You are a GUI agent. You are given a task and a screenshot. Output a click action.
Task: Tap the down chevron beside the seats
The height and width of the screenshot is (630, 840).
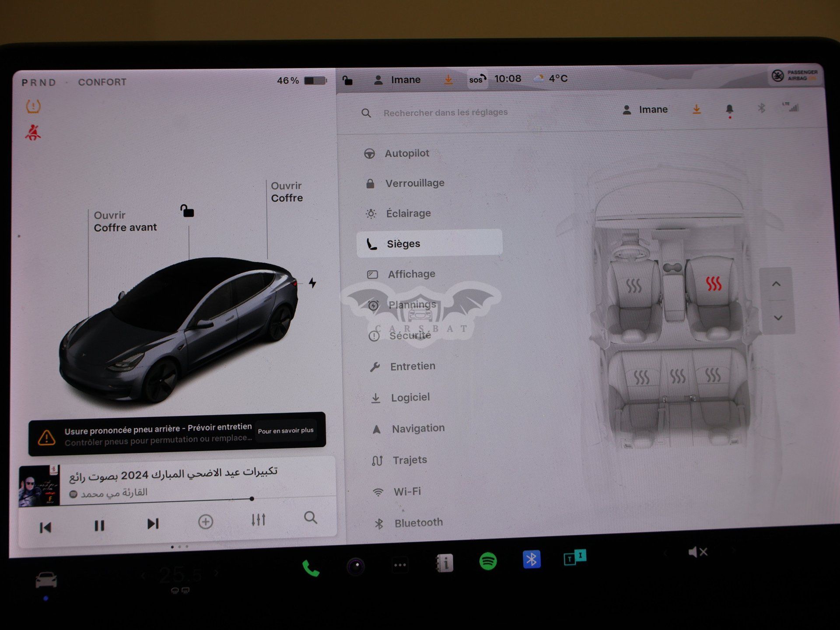(x=778, y=318)
